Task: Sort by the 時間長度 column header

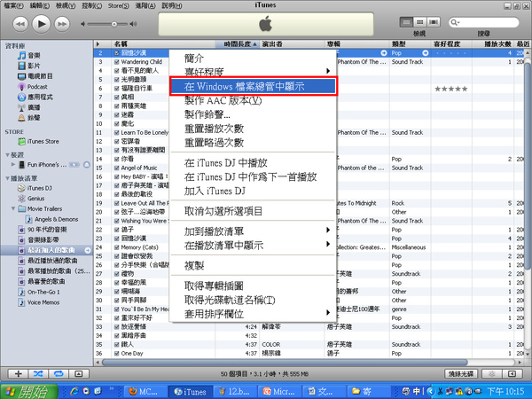Action: (x=237, y=44)
